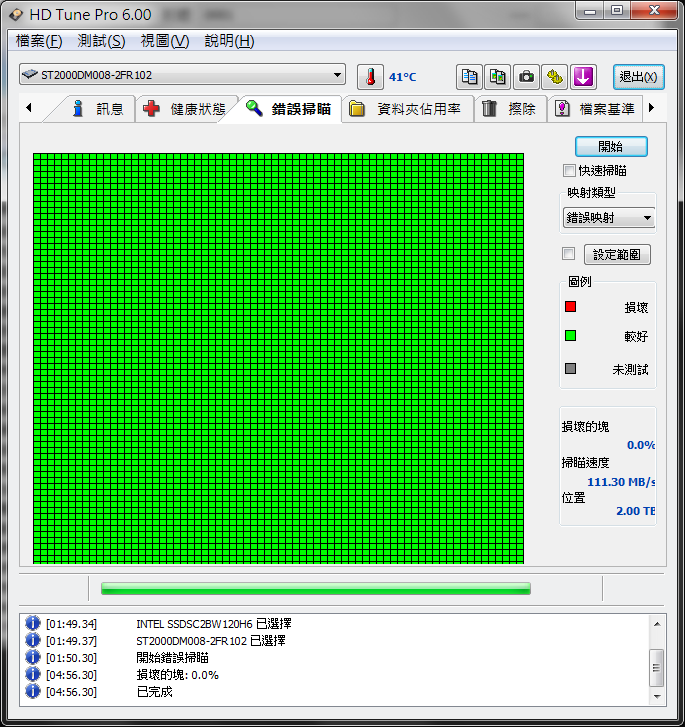This screenshot has width=685, height=727.
Task: Click the green error scan block map
Action: click(278, 358)
